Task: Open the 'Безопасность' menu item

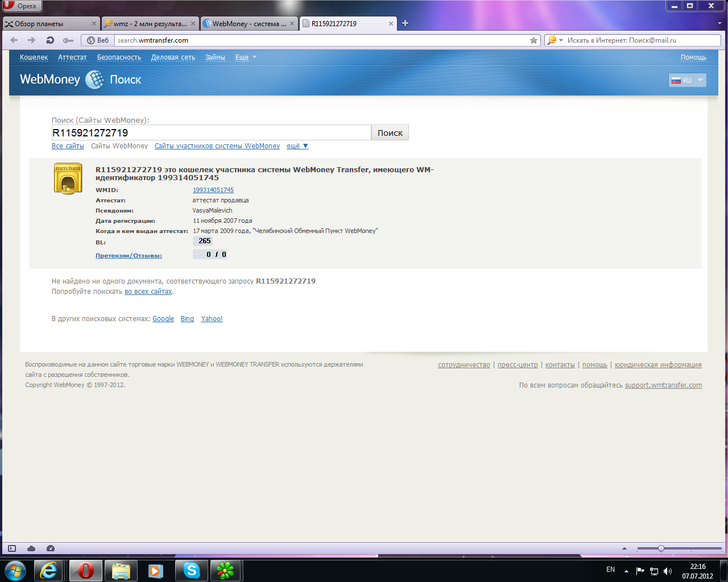Action: pyautogui.click(x=119, y=57)
